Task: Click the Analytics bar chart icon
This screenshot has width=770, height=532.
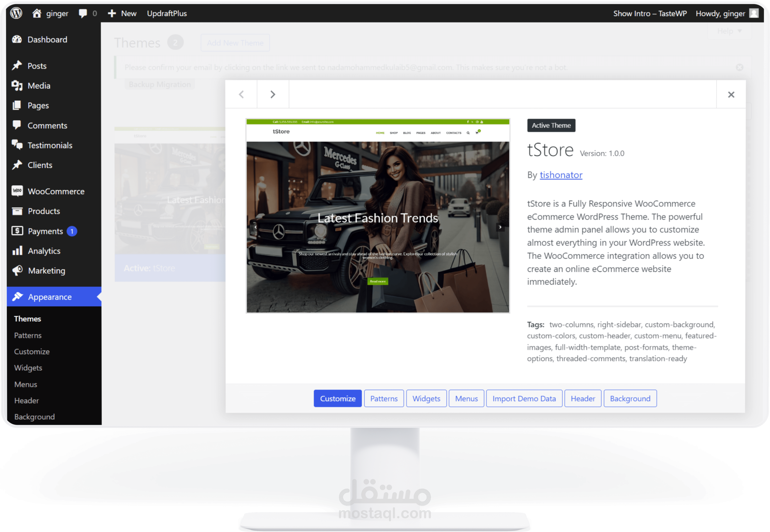Action: click(x=17, y=251)
